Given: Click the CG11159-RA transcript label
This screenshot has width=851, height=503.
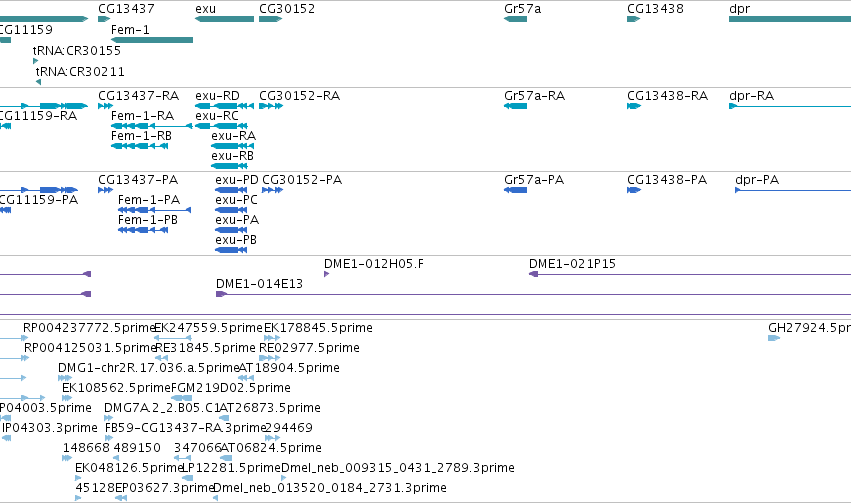Looking at the screenshot, I should [38, 116].
